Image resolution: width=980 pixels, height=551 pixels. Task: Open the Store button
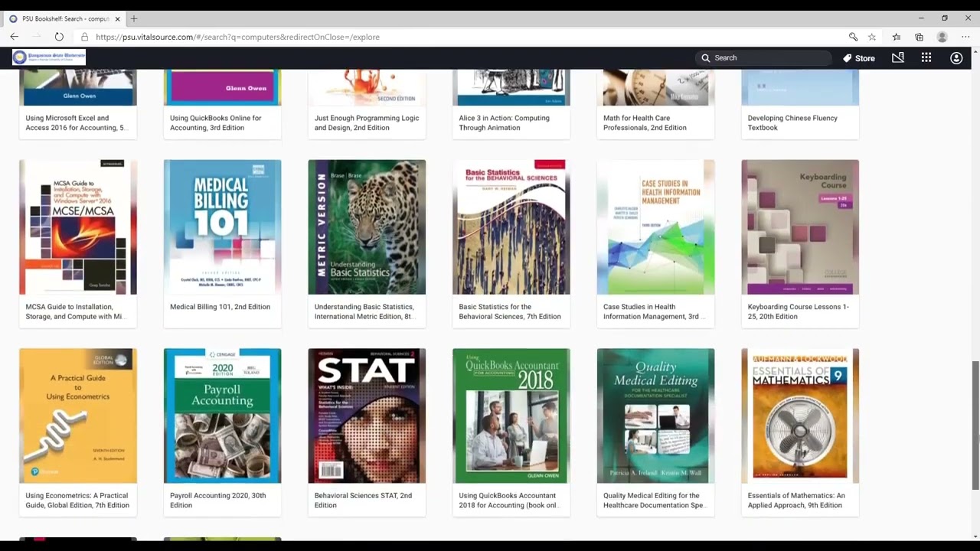point(859,58)
